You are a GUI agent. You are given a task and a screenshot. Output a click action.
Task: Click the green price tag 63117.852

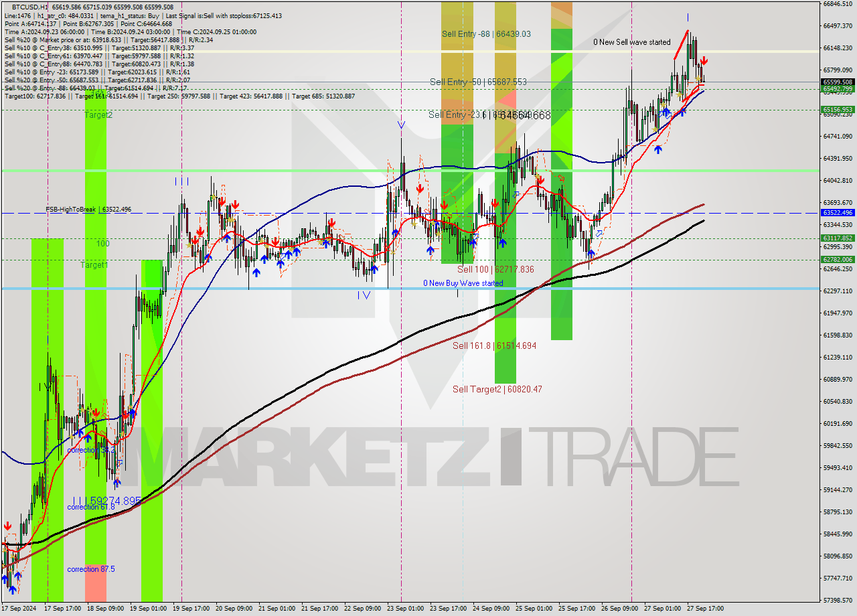pos(838,238)
